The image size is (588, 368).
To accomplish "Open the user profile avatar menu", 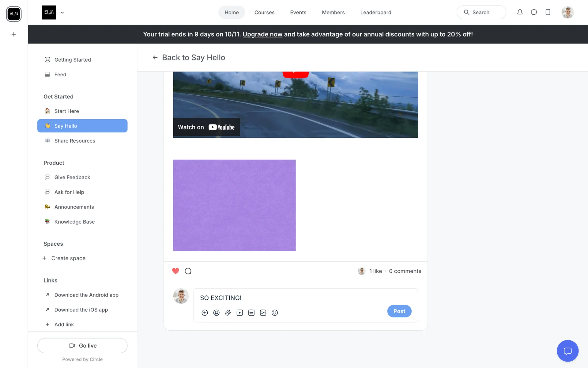I will pos(567,12).
